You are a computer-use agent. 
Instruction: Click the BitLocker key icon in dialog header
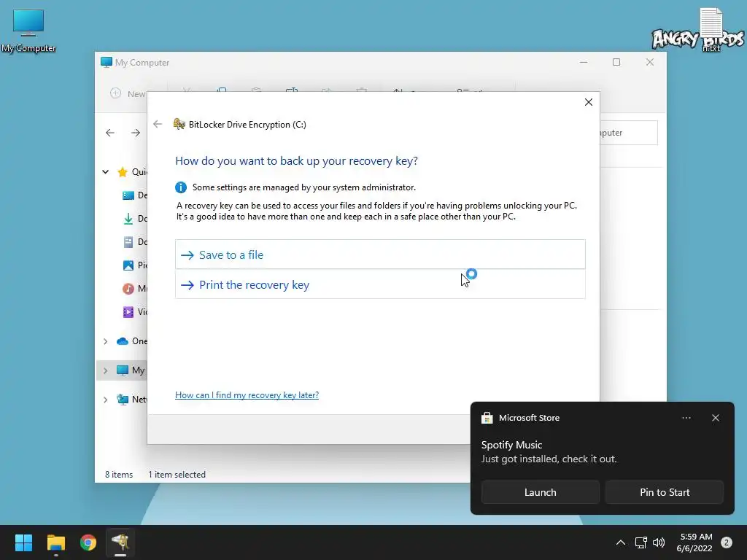[179, 124]
